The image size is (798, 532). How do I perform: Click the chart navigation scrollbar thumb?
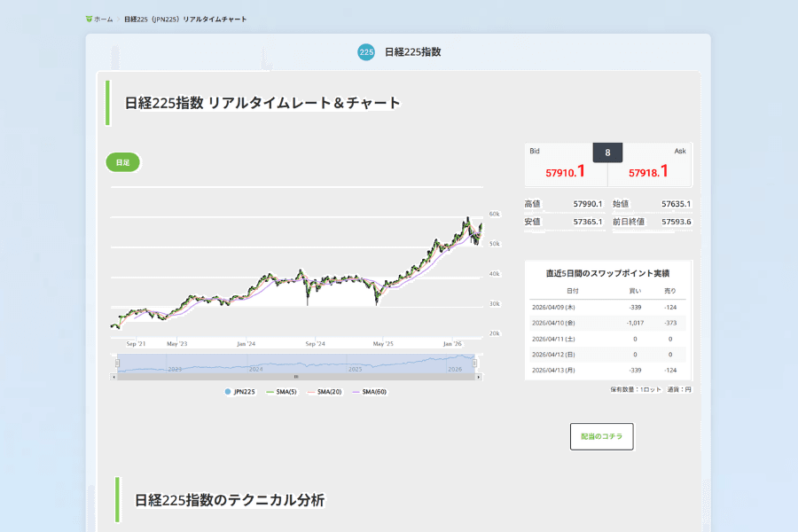pyautogui.click(x=295, y=376)
